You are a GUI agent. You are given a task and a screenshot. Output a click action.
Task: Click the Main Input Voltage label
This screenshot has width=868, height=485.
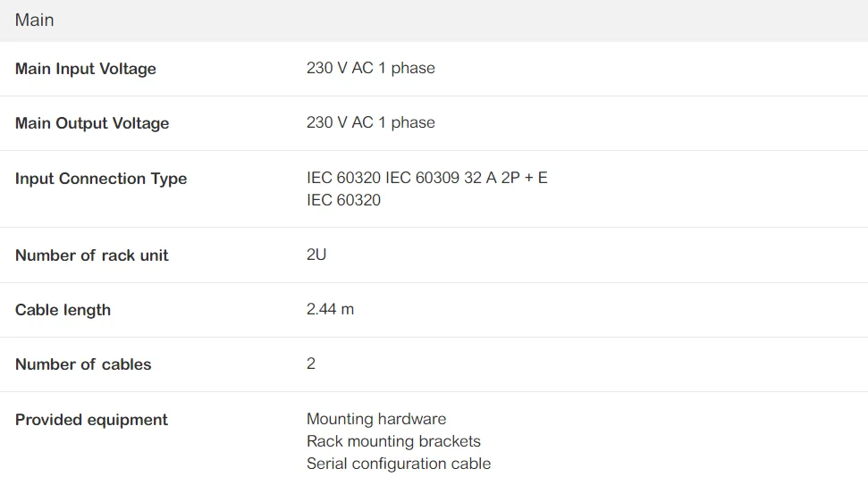point(86,69)
